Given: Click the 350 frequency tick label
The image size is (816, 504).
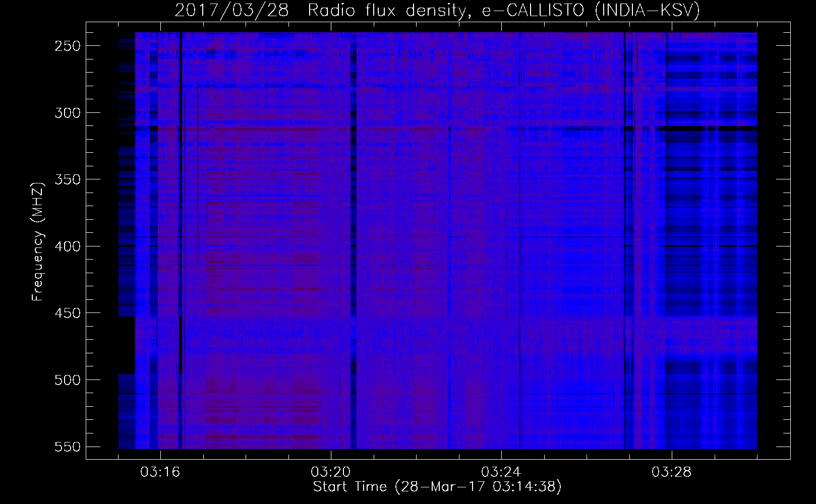Looking at the screenshot, I should 67,179.
